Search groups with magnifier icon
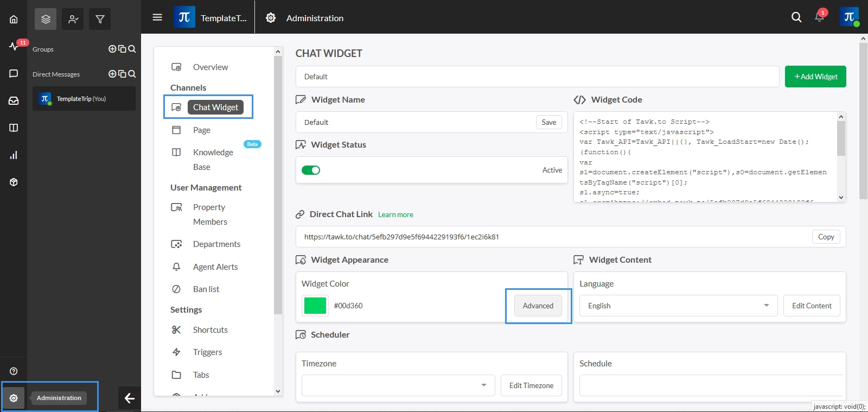This screenshot has width=868, height=412. pos(132,49)
